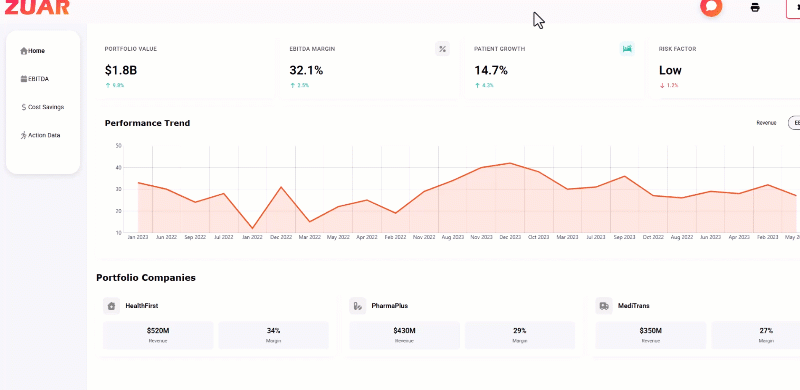
Task: Select Action Data in the sidebar
Action: [x=40, y=135]
